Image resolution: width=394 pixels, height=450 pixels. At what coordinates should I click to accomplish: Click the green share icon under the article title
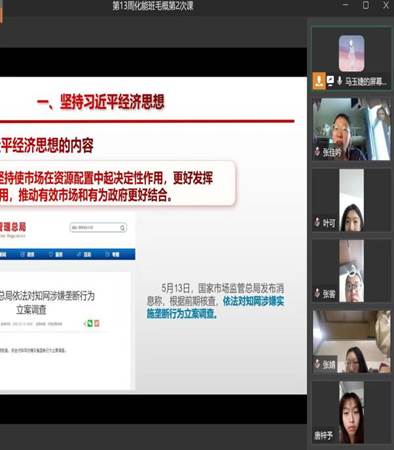(90, 323)
